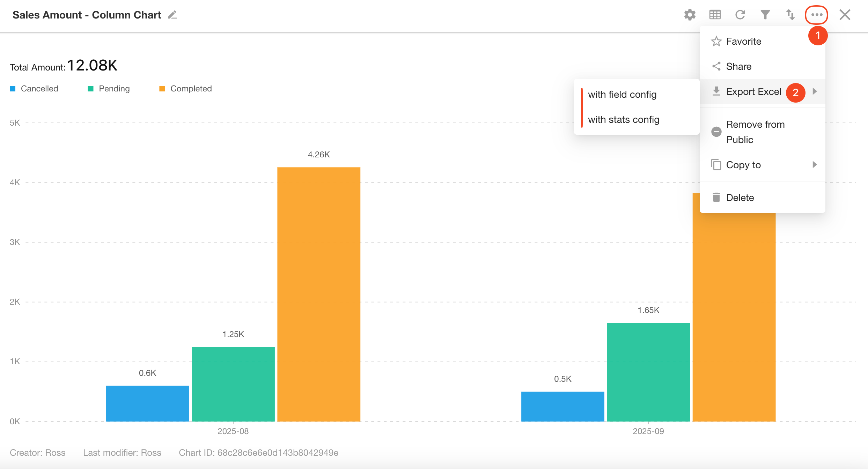The height and width of the screenshot is (469, 868).
Task: Edit chart title with pencil icon
Action: [x=172, y=15]
